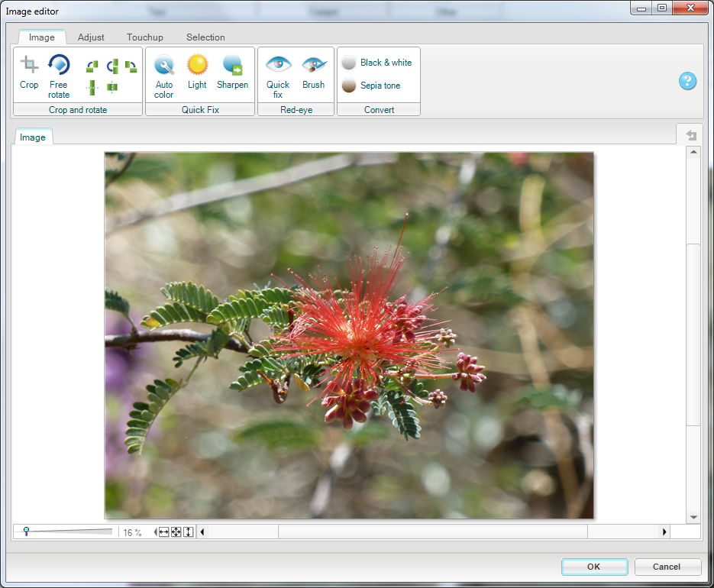This screenshot has width=714, height=588.
Task: Convert the image to Black & white
Action: coord(377,63)
